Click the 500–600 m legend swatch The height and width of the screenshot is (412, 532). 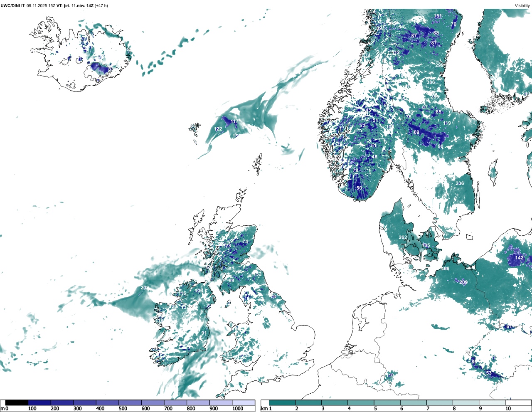[130, 402]
